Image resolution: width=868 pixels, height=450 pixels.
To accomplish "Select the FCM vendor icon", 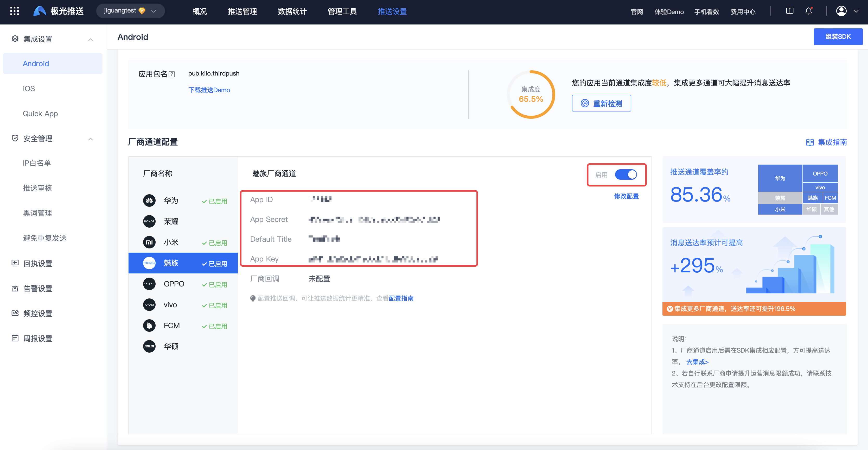I will tap(149, 326).
